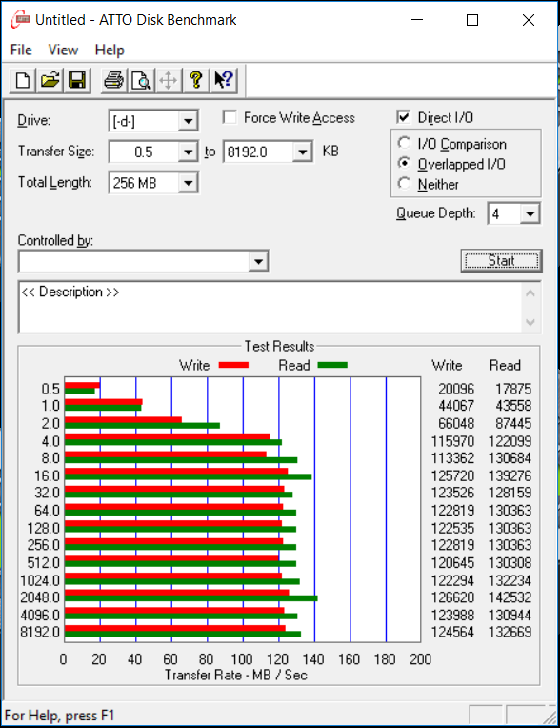
Task: Click the red Write legend swatch
Action: point(233,365)
